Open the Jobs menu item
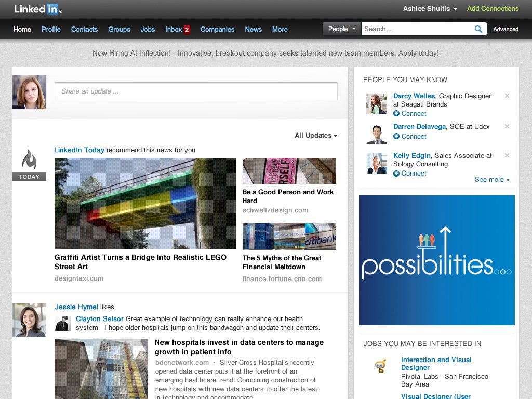Screen dimensions: 532x399 (148, 30)
